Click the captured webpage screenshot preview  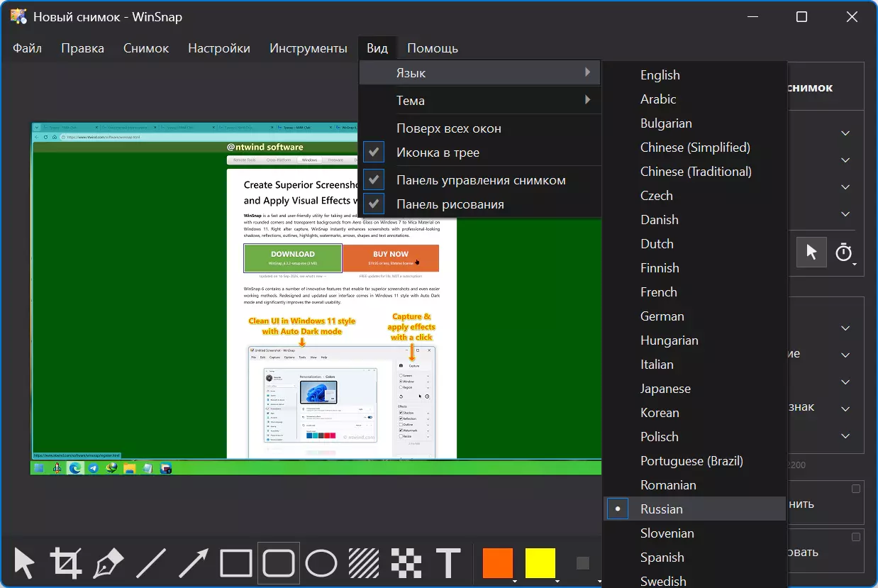[x=316, y=298]
